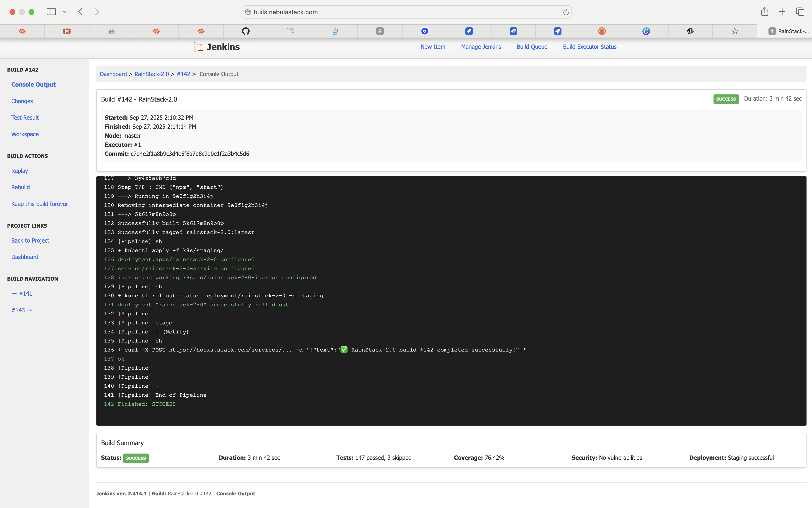Toggle the Safari sidebar
This screenshot has width=812, height=508.
(x=51, y=12)
